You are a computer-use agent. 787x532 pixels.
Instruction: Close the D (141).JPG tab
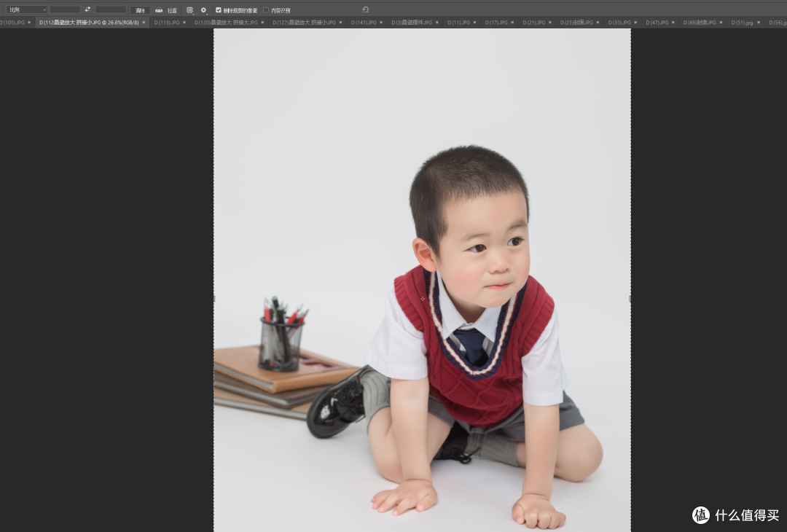(x=381, y=23)
